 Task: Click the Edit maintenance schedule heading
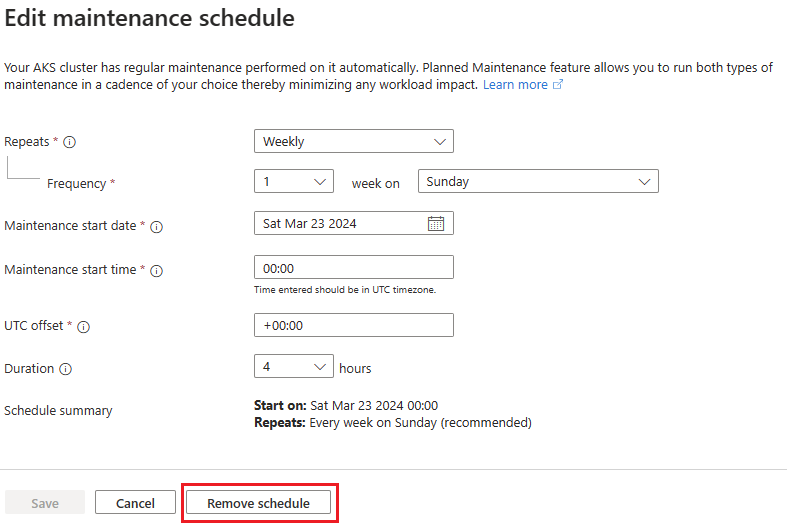150,18
